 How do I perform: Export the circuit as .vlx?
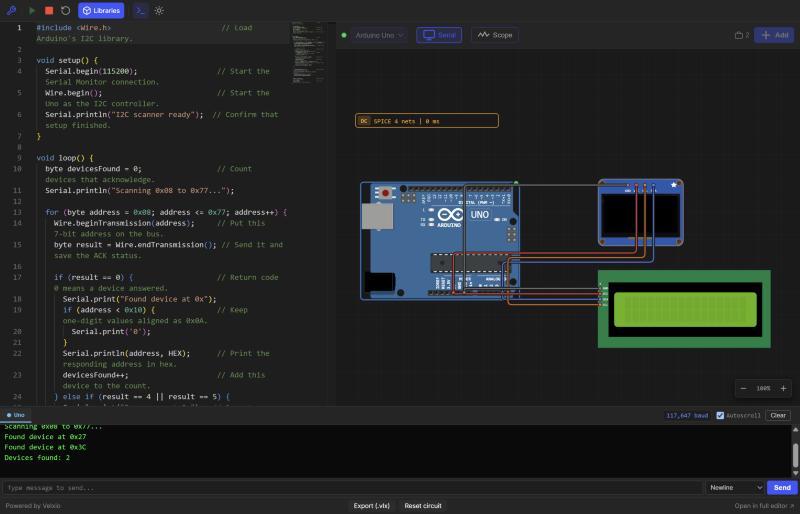pos(371,506)
